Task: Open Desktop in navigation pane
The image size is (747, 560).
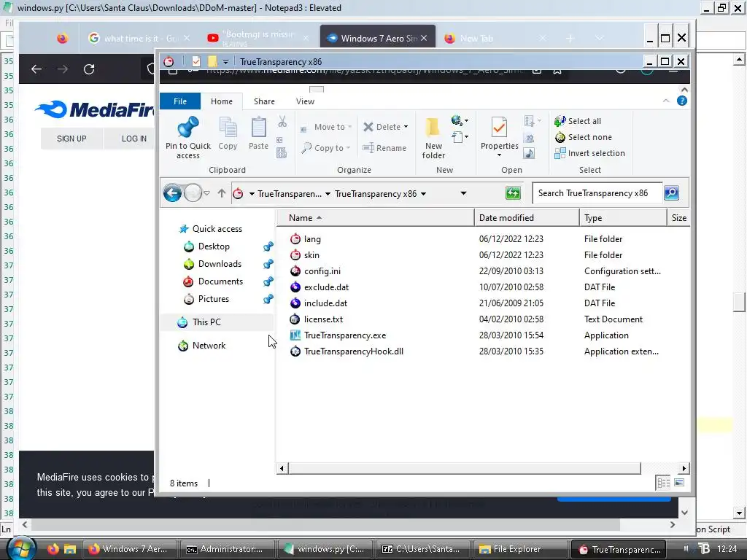Action: 214,246
